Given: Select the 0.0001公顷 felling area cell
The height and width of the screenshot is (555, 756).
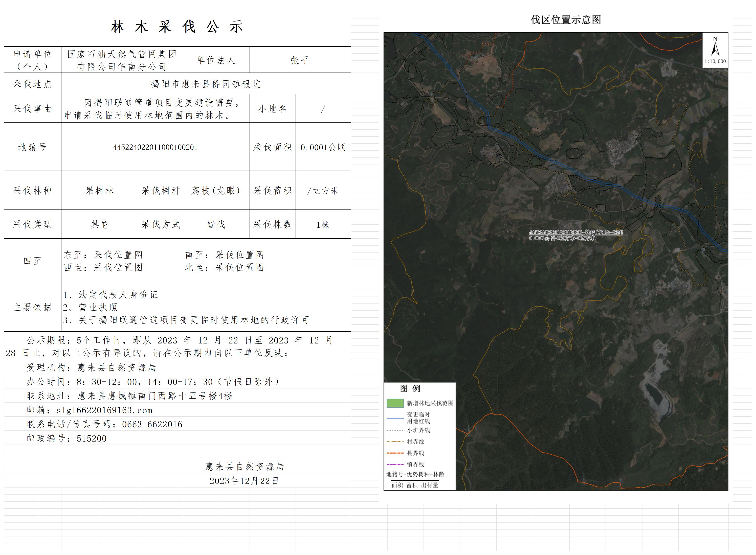Looking at the screenshot, I should [x=323, y=147].
